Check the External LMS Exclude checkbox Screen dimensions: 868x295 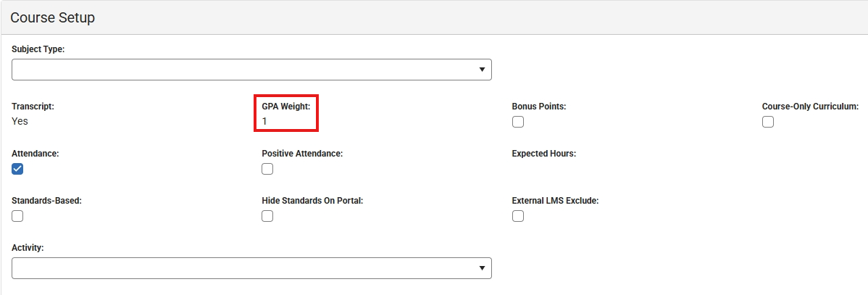(x=518, y=216)
